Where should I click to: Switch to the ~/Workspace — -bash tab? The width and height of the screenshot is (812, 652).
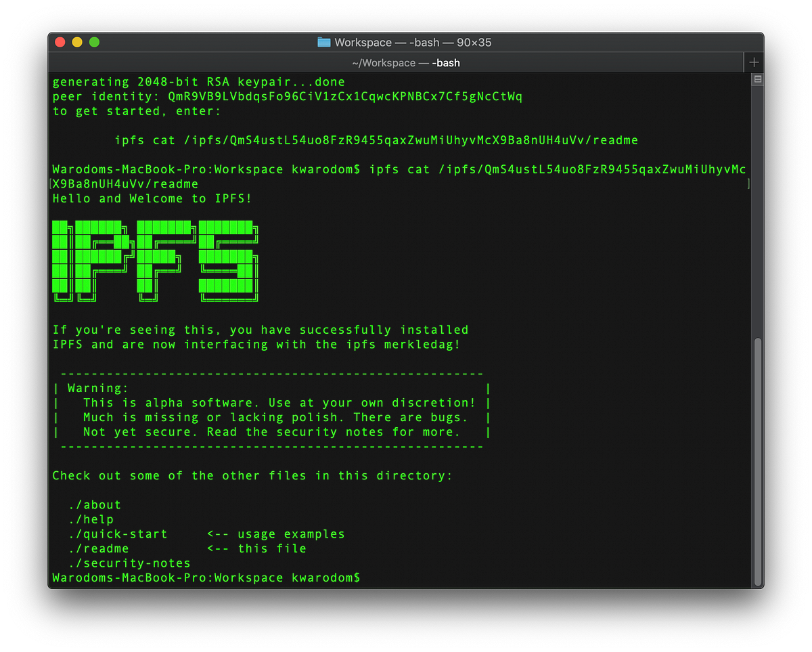point(406,62)
